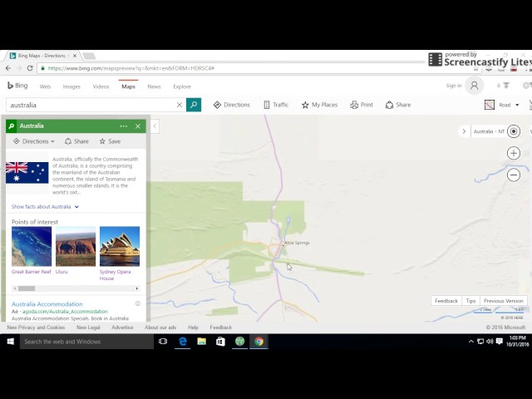Click the Chrome taskbar icon
Viewport: 532px width, 399px height.
click(259, 342)
